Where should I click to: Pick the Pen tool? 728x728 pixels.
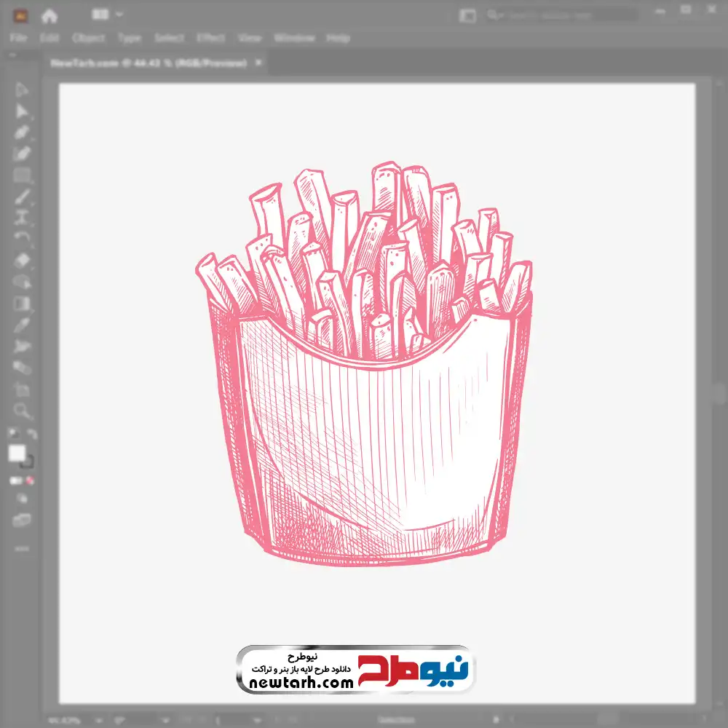coord(22,132)
